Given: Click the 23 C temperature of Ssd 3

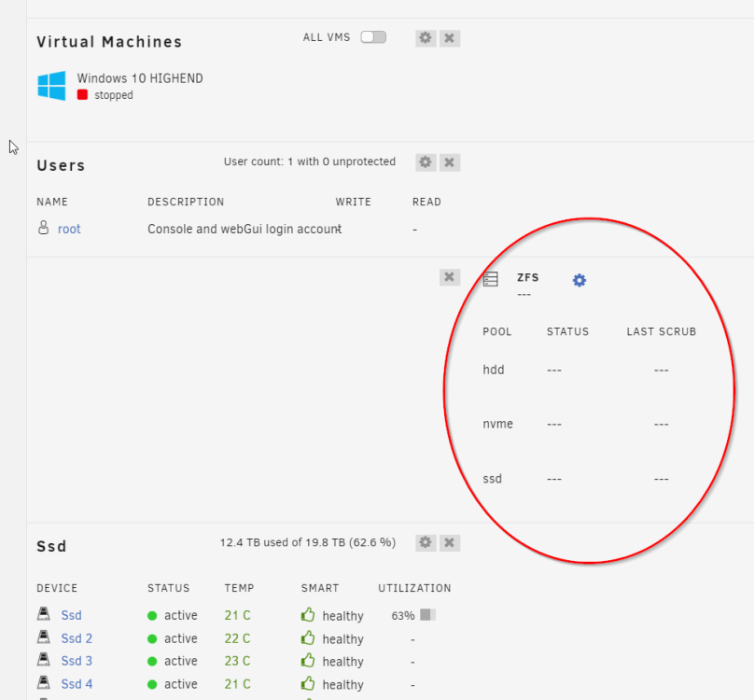Looking at the screenshot, I should click(237, 661).
